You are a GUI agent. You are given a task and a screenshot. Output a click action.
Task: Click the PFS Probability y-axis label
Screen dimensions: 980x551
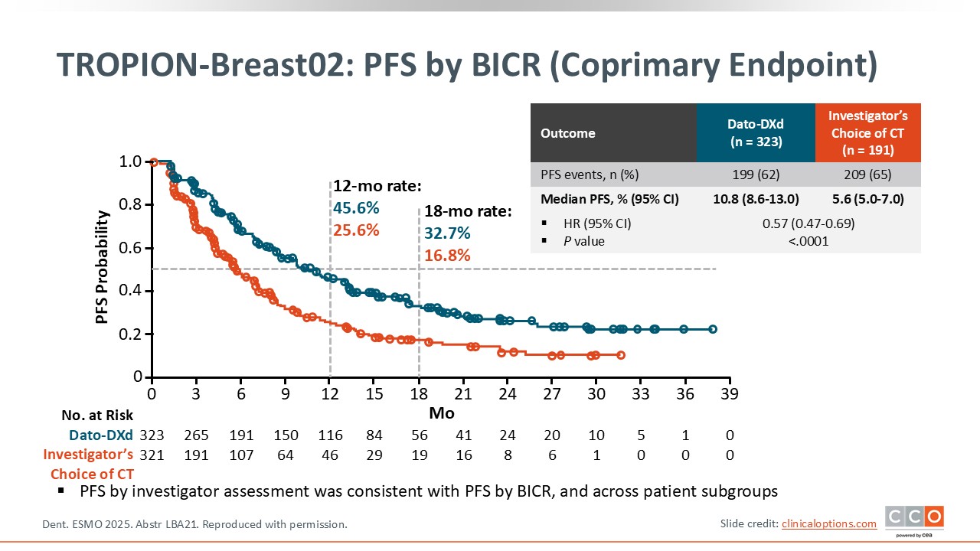103,266
